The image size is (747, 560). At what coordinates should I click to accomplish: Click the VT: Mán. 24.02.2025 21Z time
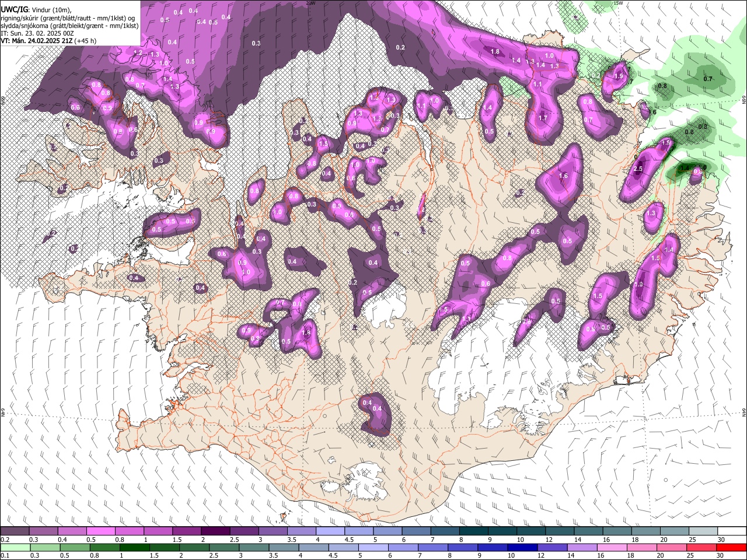pyautogui.click(x=36, y=41)
